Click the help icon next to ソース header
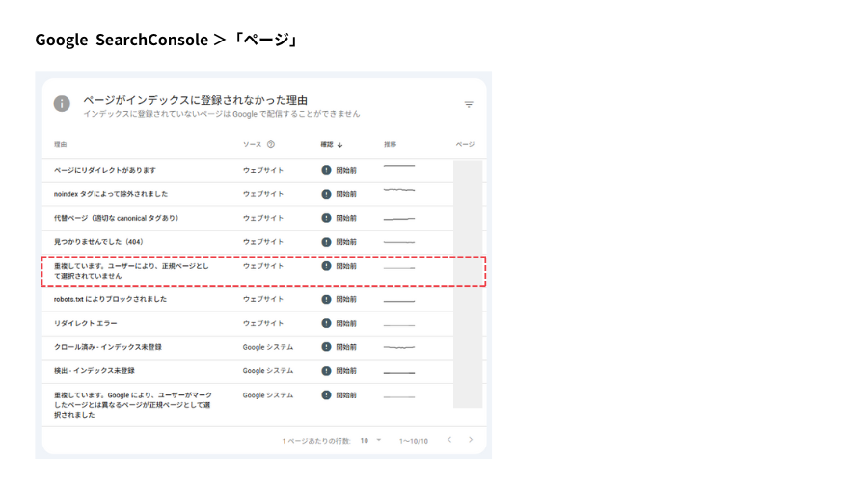The image size is (868, 488). tap(271, 144)
